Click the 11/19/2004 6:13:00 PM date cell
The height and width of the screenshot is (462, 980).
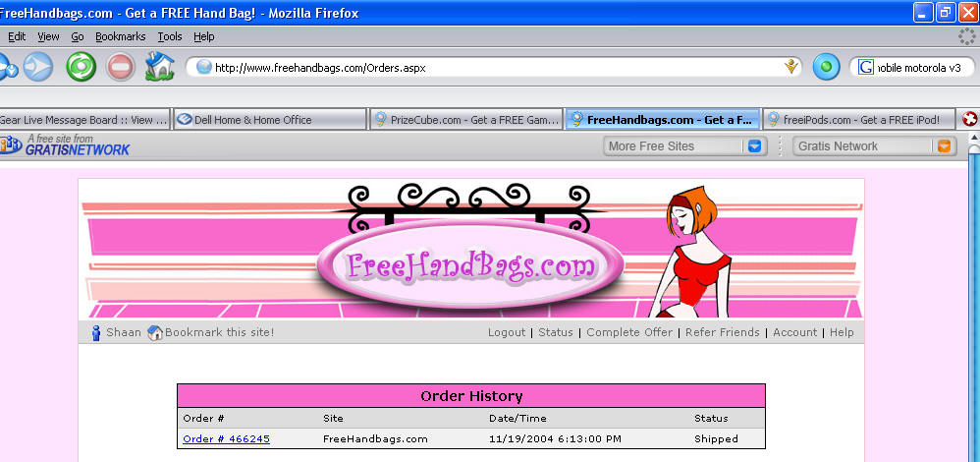point(555,438)
